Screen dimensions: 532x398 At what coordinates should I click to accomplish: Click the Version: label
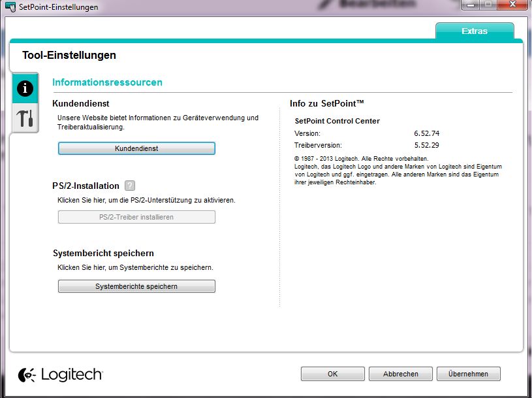307,133
